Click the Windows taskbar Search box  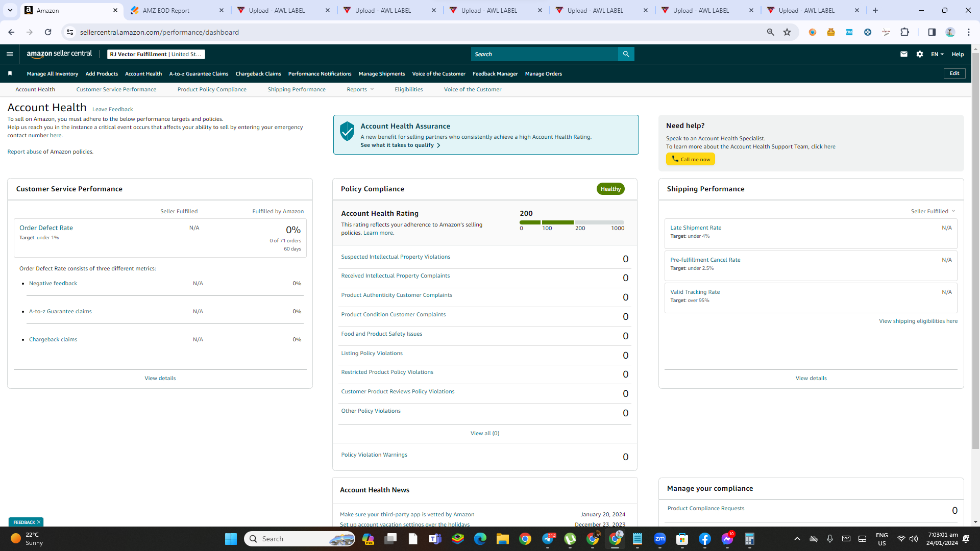tap(300, 539)
